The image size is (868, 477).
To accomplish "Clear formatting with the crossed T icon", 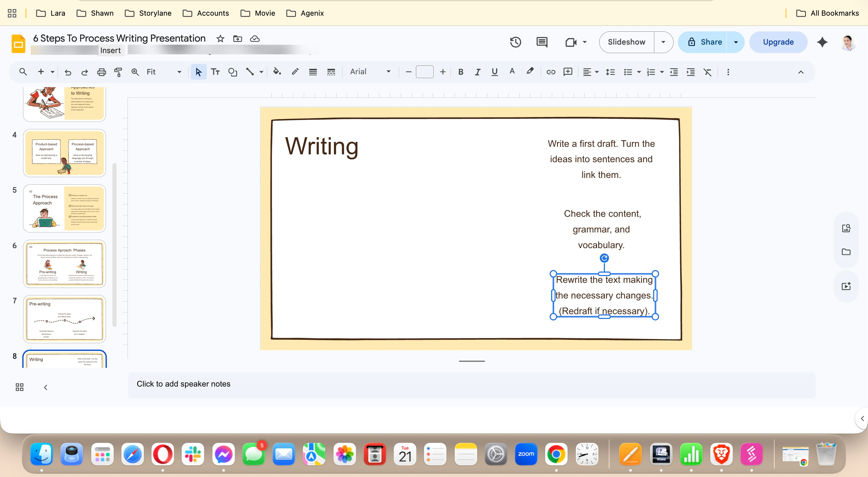I will (x=707, y=72).
